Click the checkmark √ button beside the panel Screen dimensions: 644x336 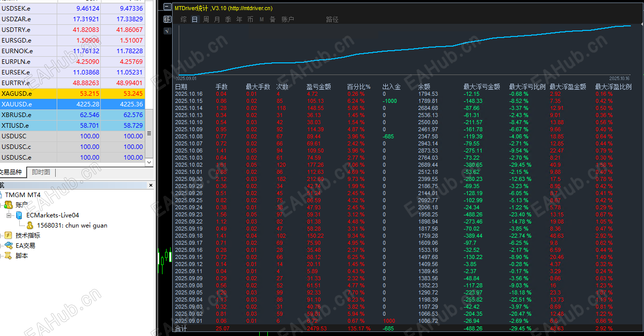tap(168, 31)
